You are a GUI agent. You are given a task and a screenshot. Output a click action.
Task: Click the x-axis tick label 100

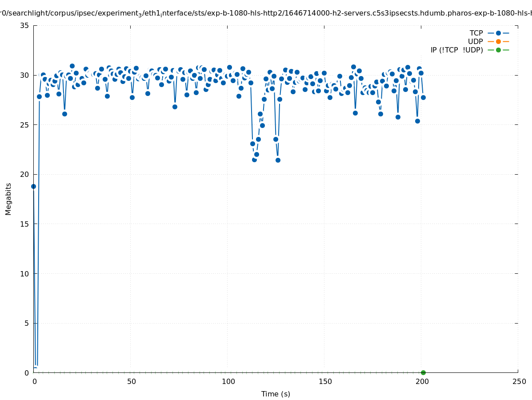[x=228, y=382]
